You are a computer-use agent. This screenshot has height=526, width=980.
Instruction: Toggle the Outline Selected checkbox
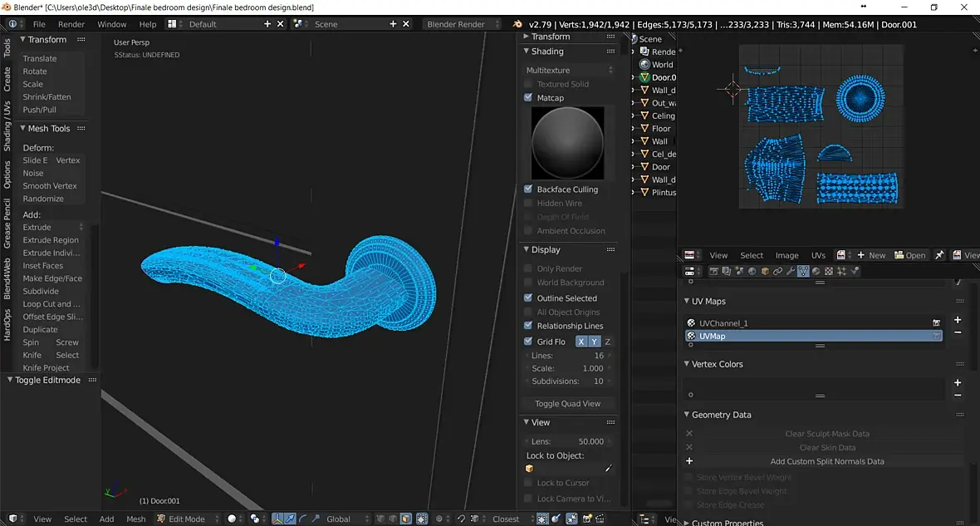[x=528, y=298]
